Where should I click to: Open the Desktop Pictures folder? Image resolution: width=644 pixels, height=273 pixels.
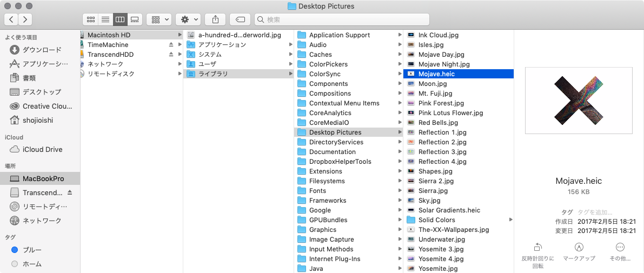[x=349, y=132]
